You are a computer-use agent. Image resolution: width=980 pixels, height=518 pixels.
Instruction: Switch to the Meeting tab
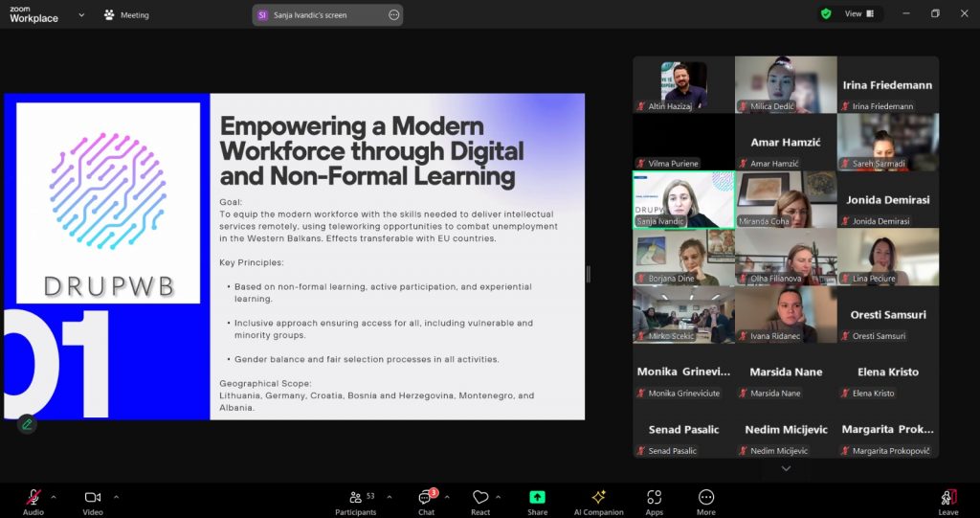126,15
